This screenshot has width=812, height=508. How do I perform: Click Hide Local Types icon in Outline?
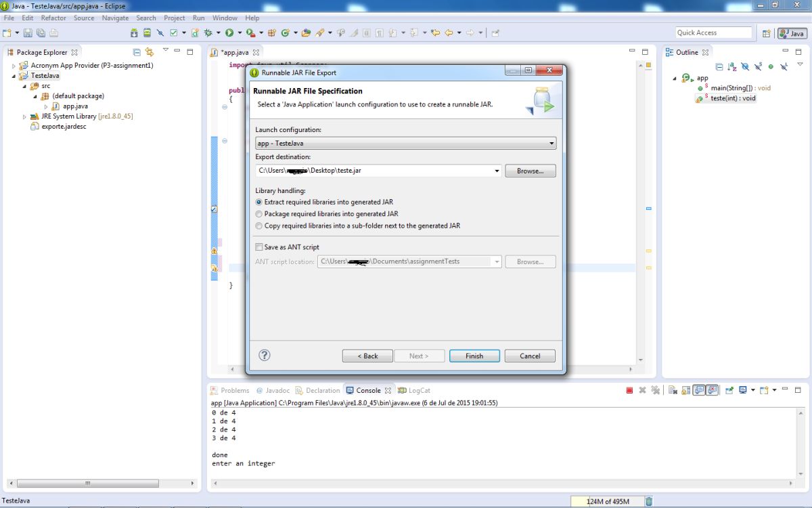[x=784, y=66]
